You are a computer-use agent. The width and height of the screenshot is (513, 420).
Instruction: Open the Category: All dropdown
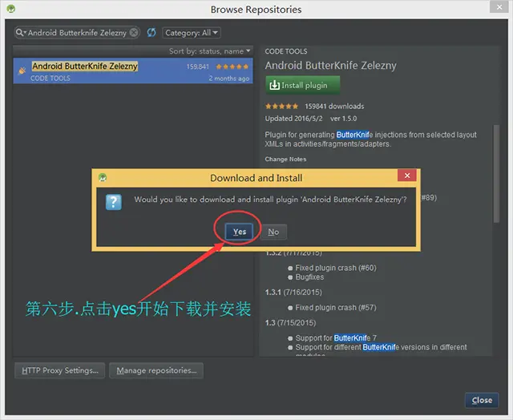pos(192,33)
